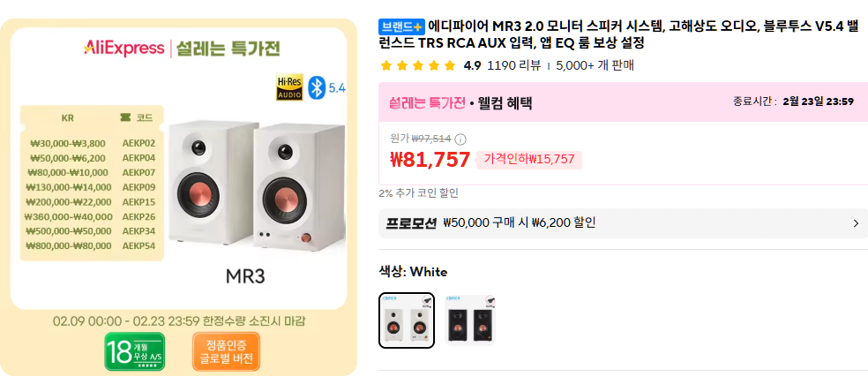The image size is (868, 384).
Task: Click the ticket icon beside 코드 header
Action: [125, 117]
